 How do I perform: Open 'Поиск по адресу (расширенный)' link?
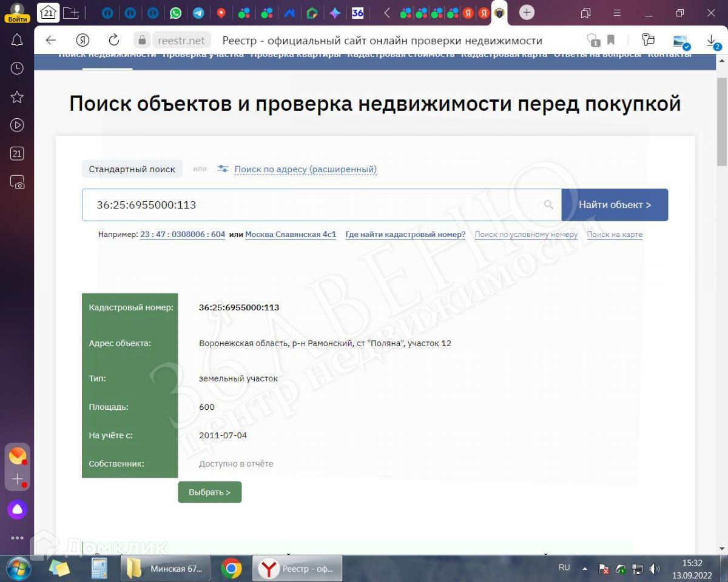(x=306, y=169)
